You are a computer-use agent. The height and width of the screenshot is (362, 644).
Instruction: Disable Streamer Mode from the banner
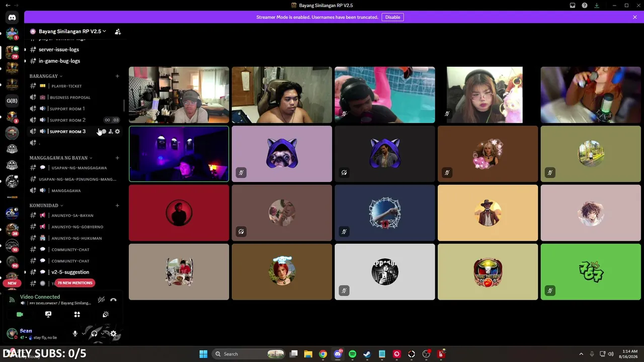click(392, 17)
